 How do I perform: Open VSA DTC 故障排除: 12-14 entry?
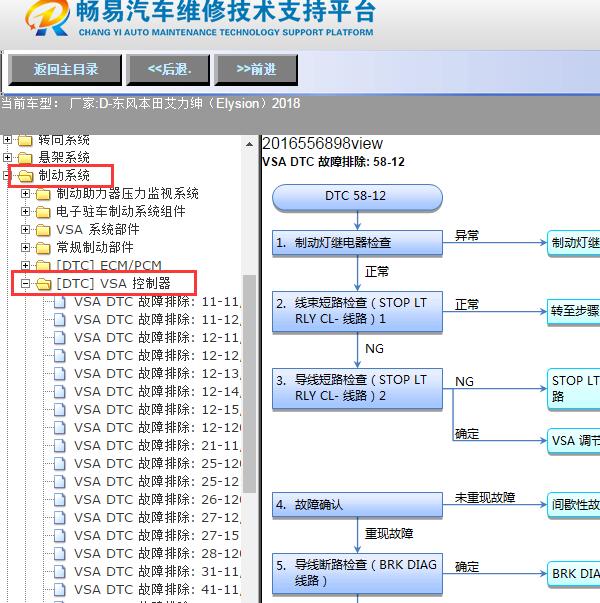tap(158, 392)
